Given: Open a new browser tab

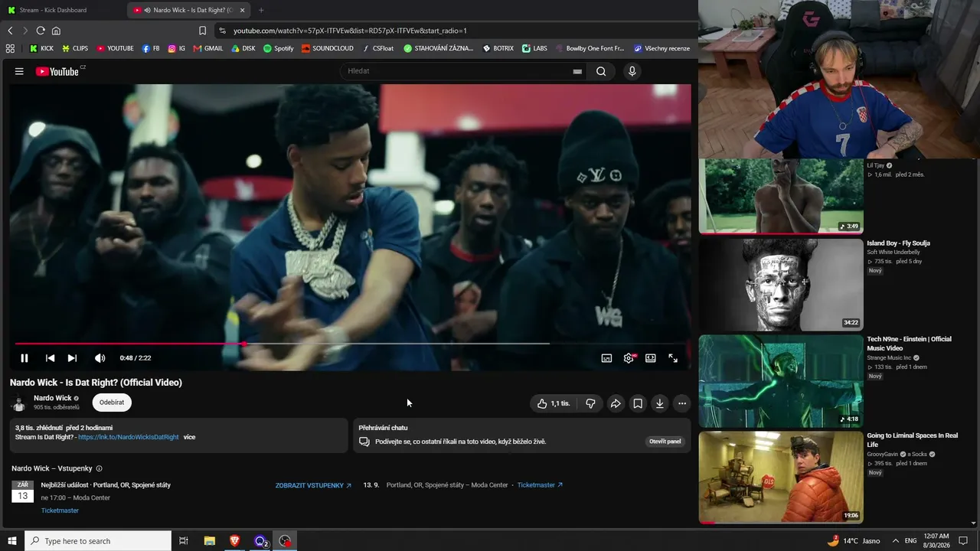Looking at the screenshot, I should coord(261,10).
